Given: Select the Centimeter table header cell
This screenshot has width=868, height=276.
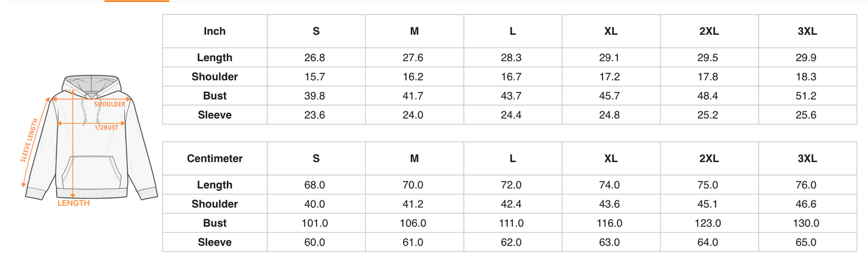Looking at the screenshot, I should tap(215, 158).
